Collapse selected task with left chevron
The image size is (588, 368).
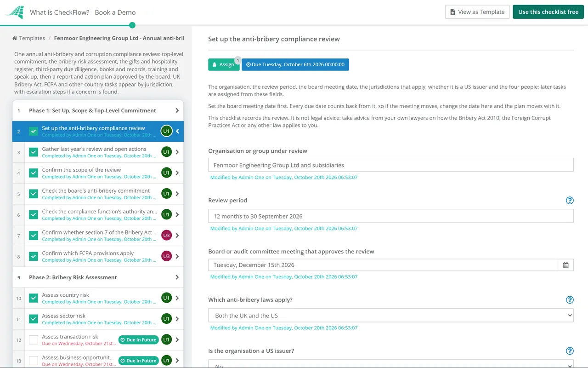tap(177, 132)
